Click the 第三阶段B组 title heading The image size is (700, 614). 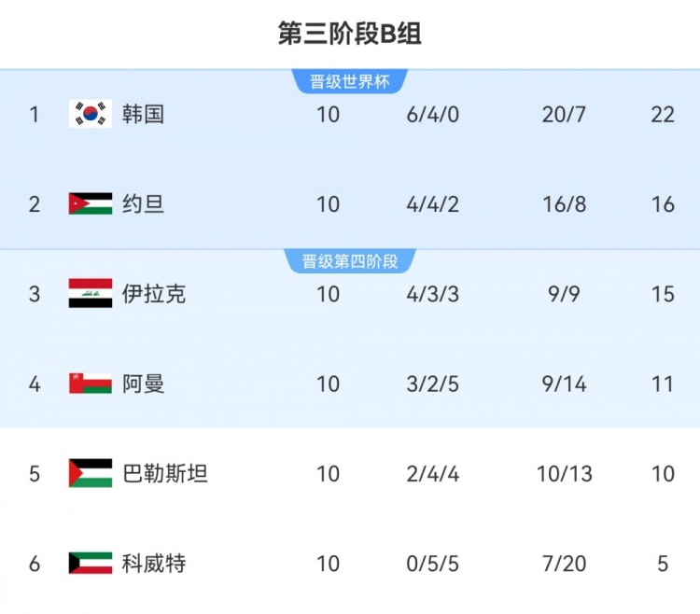click(x=350, y=34)
